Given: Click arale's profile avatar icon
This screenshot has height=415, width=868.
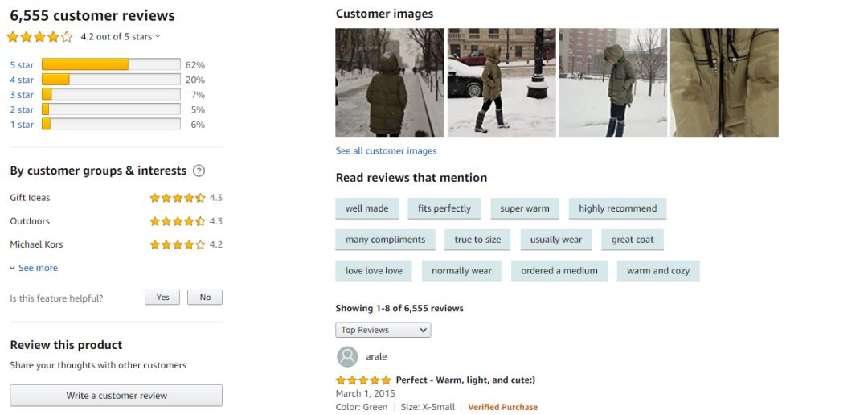Looking at the screenshot, I should coord(347,356).
